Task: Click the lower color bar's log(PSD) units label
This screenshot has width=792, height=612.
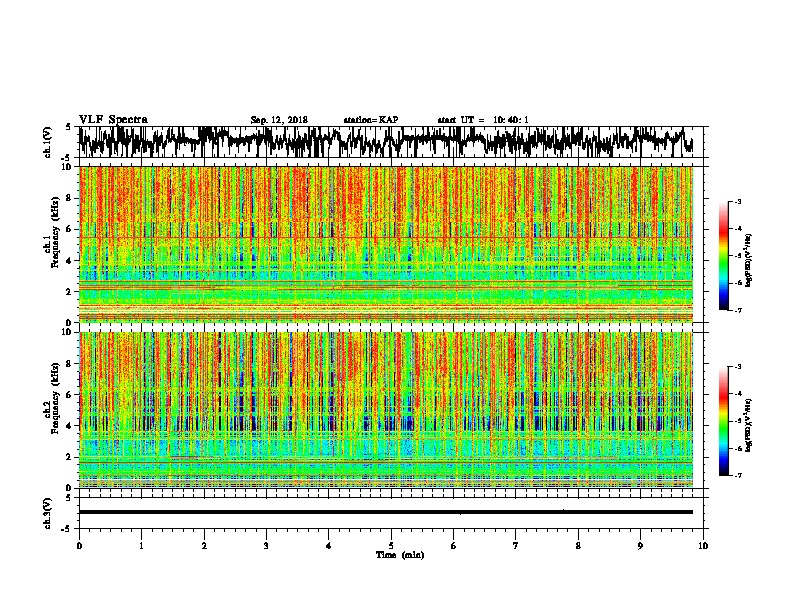Action: pyautogui.click(x=749, y=425)
